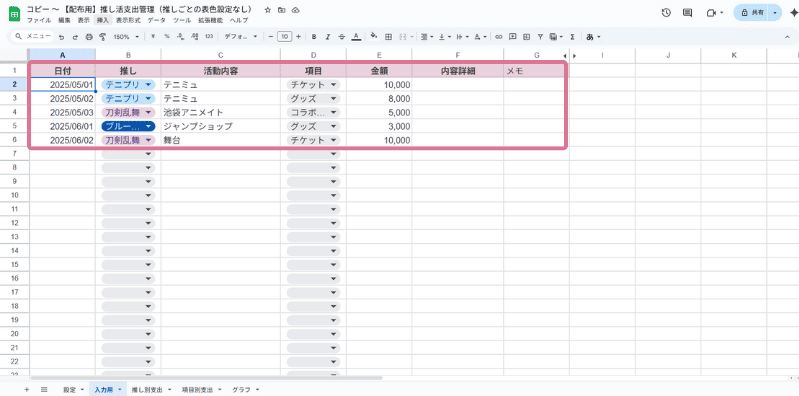Open the zoom 150% dropdown
799x396 pixels.
click(126, 37)
